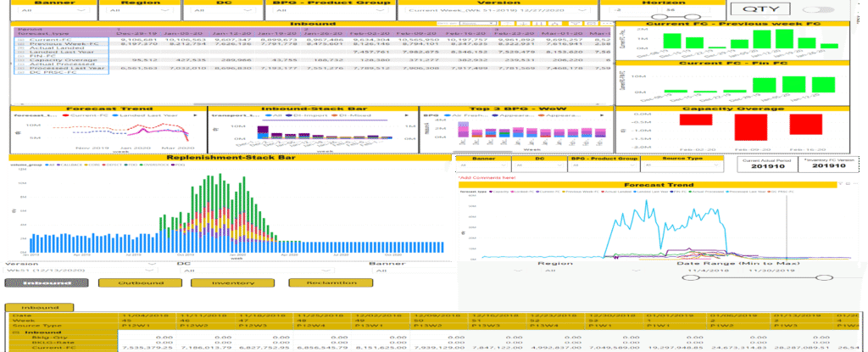
Task: Click next legend arrow in small Forecast Trend chart
Action: [196, 115]
